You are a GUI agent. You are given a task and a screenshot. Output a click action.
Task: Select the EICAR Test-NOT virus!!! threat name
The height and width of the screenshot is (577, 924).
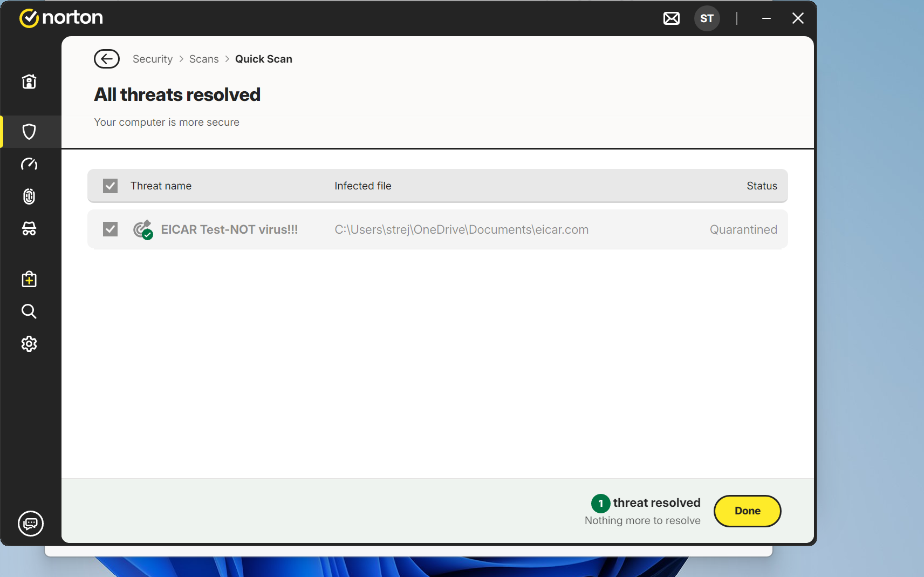[229, 229]
